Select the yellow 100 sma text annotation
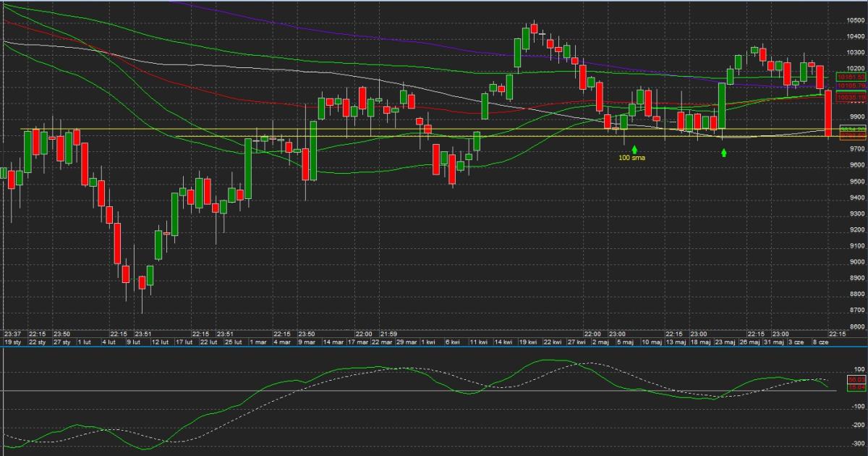Viewport: 868px width, 456px height. 633,157
